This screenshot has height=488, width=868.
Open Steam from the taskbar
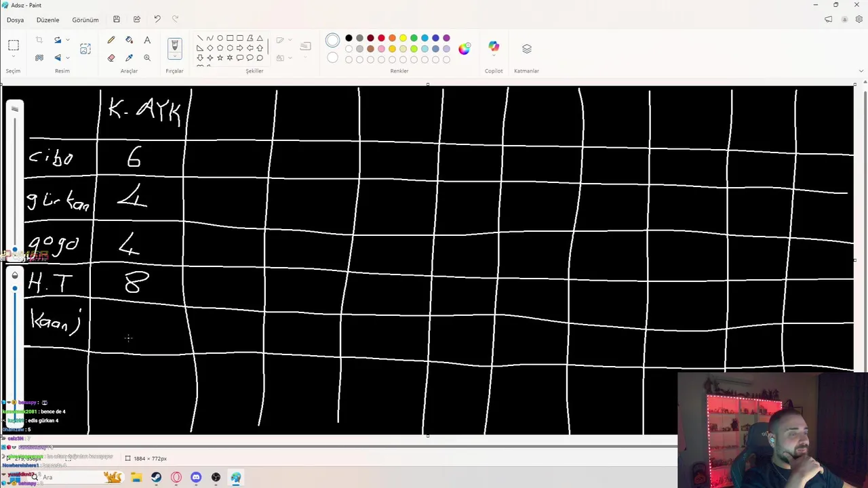click(157, 477)
